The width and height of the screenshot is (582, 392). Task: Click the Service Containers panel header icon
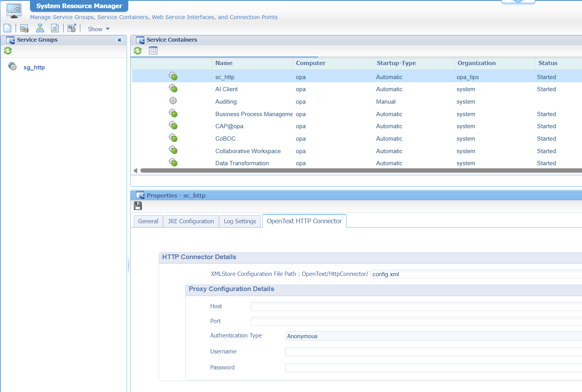click(x=140, y=40)
